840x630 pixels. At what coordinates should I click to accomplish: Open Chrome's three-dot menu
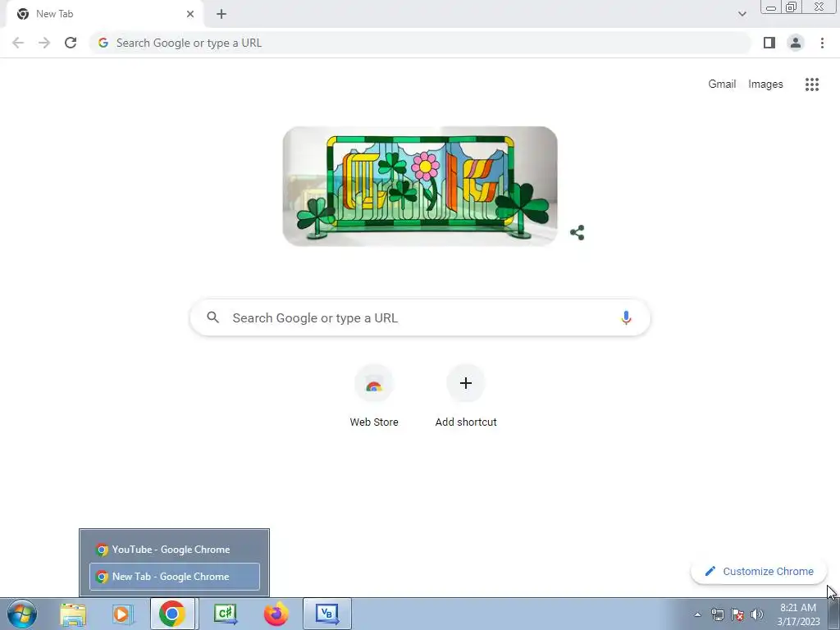[x=822, y=43]
